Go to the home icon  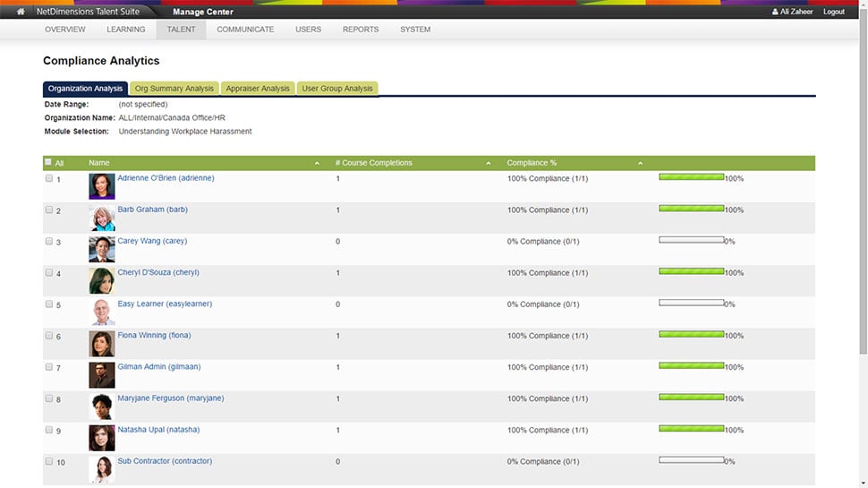click(x=21, y=12)
